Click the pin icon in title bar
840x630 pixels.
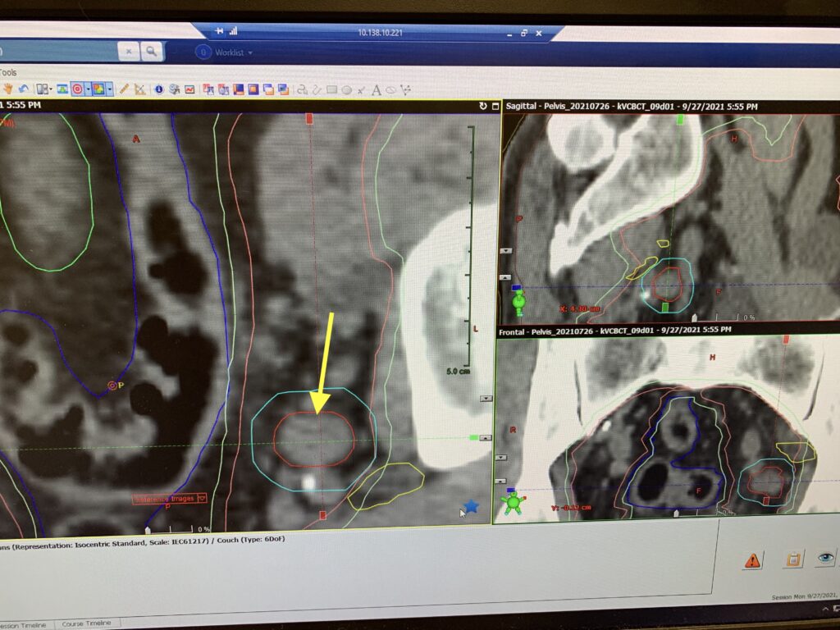click(219, 31)
